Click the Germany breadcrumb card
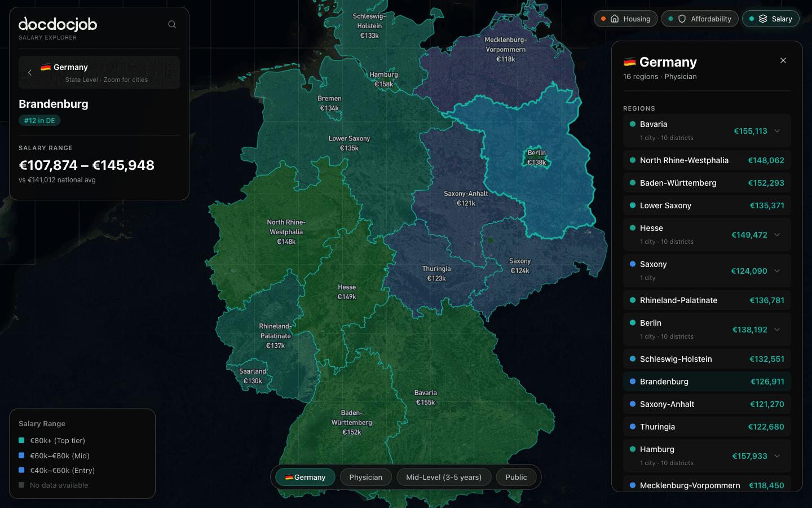This screenshot has width=812, height=508. click(x=99, y=72)
